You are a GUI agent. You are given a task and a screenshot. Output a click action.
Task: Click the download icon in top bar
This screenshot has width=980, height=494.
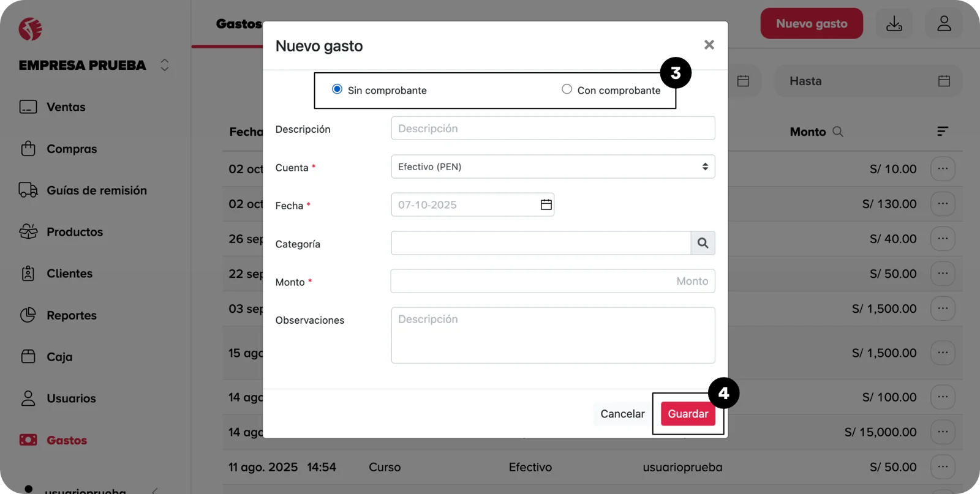pyautogui.click(x=894, y=24)
